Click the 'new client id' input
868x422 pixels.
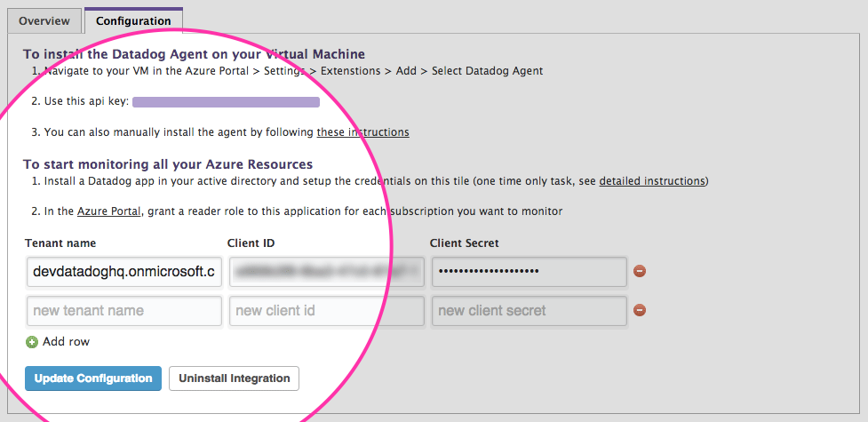326,311
